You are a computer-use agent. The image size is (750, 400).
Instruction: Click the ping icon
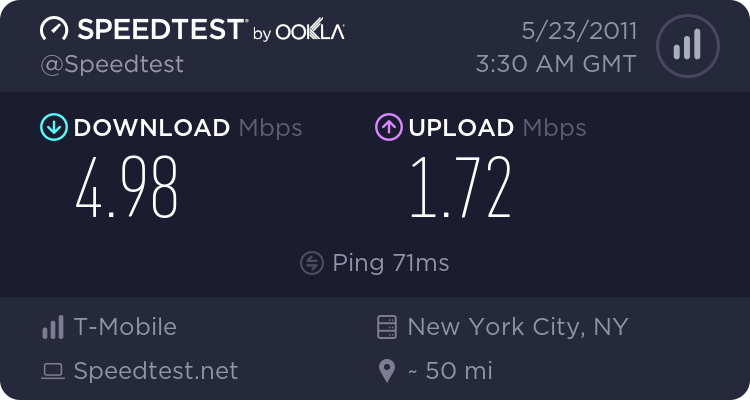tap(311, 263)
